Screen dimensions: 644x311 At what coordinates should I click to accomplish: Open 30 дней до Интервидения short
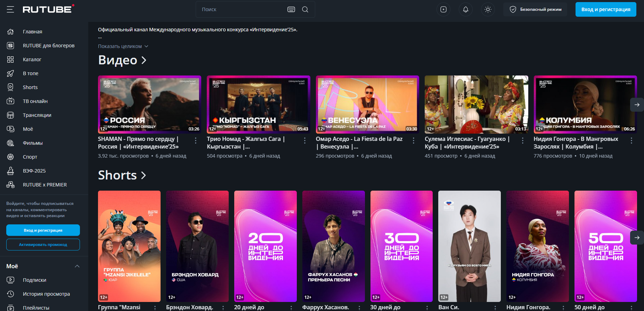pyautogui.click(x=401, y=246)
